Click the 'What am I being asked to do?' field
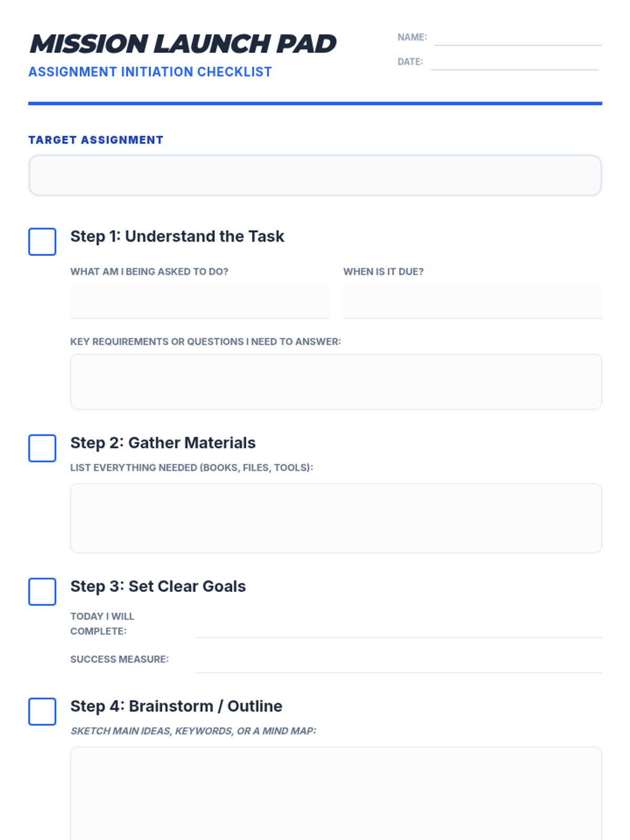The width and height of the screenshot is (630, 840). tap(199, 301)
